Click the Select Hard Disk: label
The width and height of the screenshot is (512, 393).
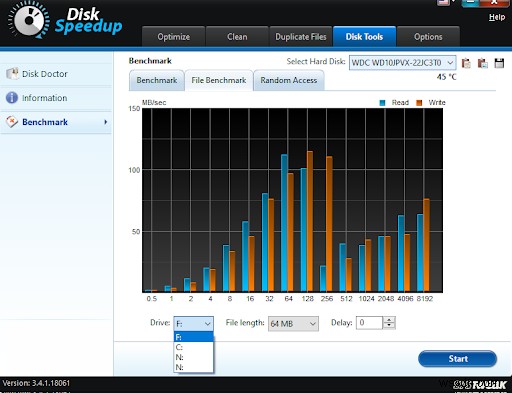(x=316, y=61)
